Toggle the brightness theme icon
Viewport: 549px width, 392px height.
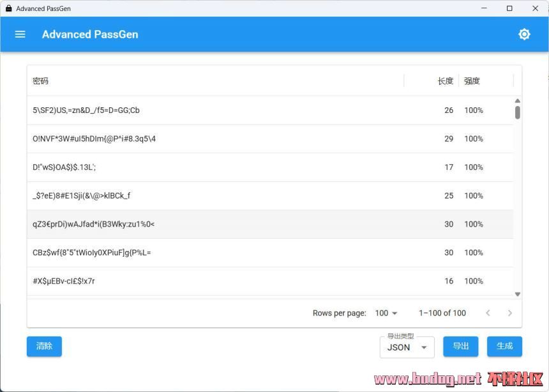pyautogui.click(x=524, y=34)
